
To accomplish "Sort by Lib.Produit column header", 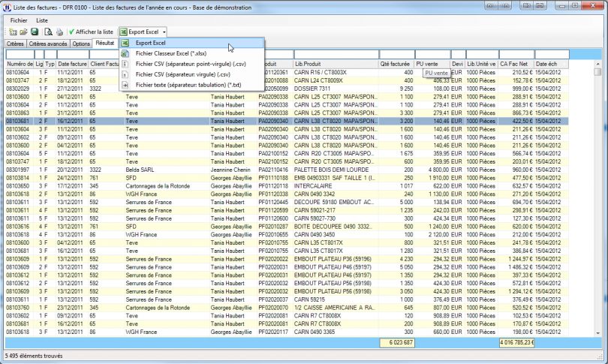I will point(336,64).
